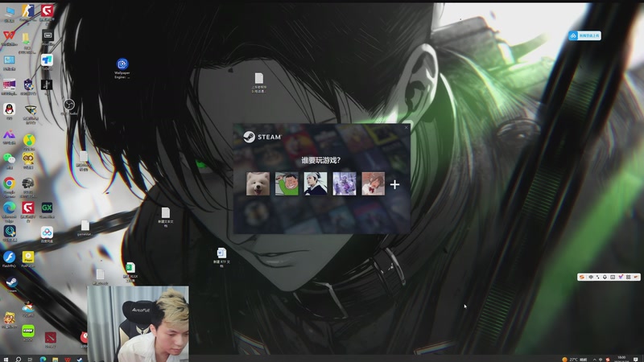
Task: Click the Sogou S logo on the input toolbar
Action: coord(581,277)
